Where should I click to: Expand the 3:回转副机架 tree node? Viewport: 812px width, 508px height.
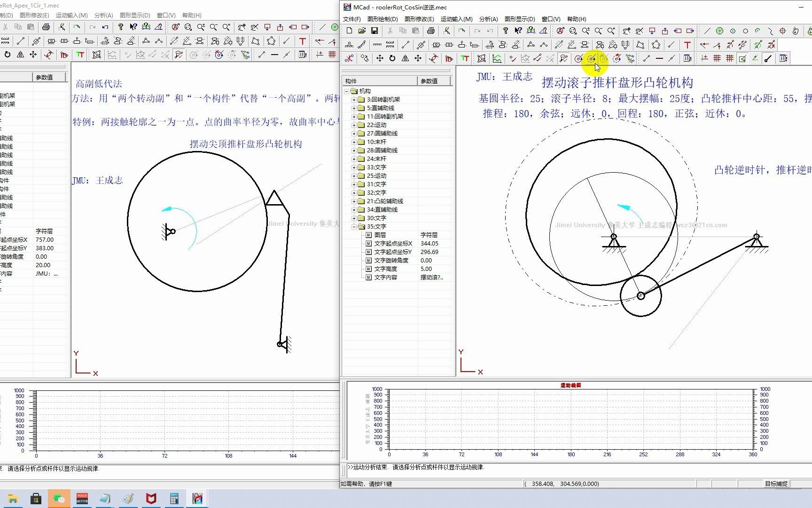point(353,99)
